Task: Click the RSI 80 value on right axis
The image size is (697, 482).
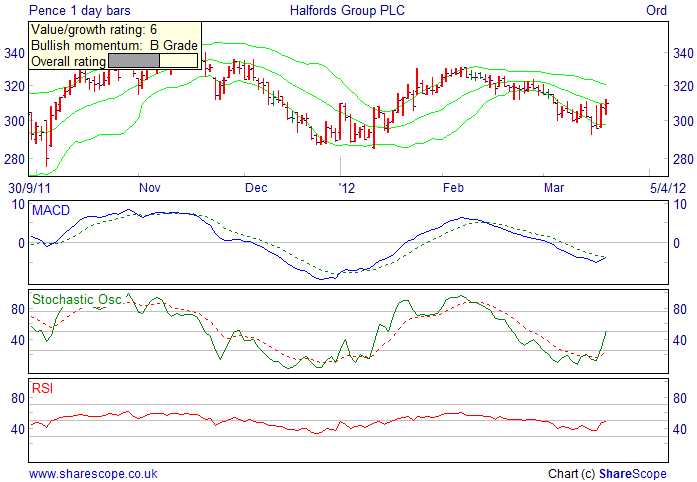Action: 680,398
